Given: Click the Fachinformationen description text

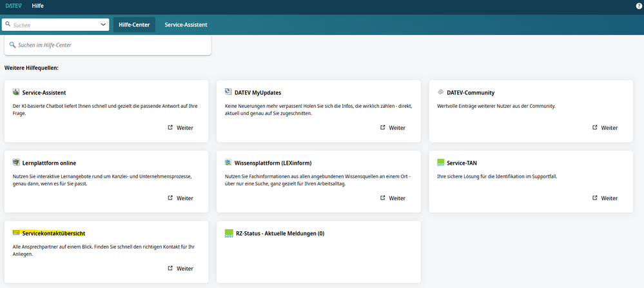Looking at the screenshot, I should 318,180.
